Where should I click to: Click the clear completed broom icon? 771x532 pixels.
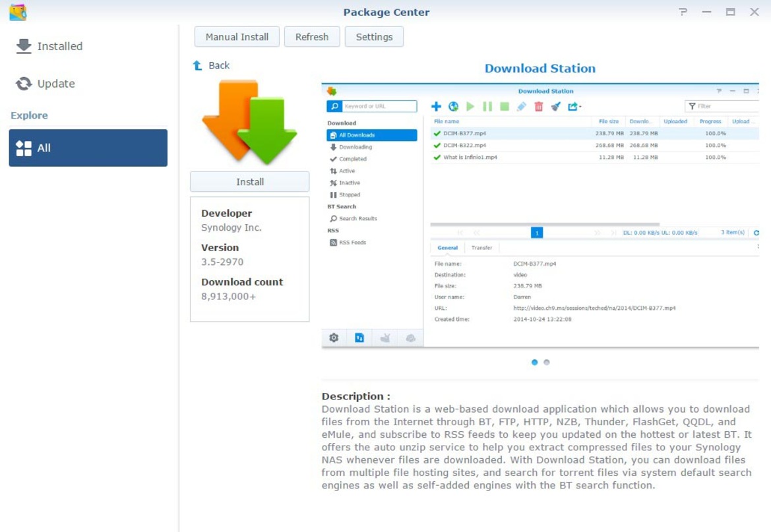click(555, 106)
